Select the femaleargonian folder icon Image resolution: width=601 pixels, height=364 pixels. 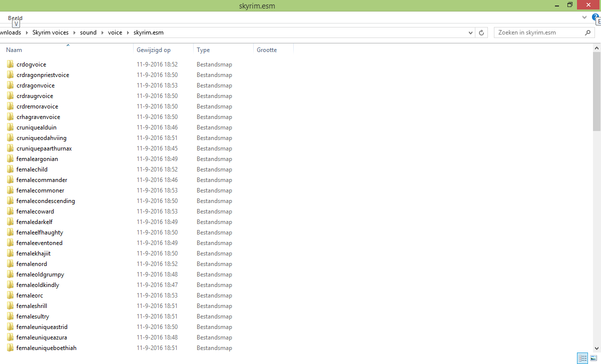point(10,159)
